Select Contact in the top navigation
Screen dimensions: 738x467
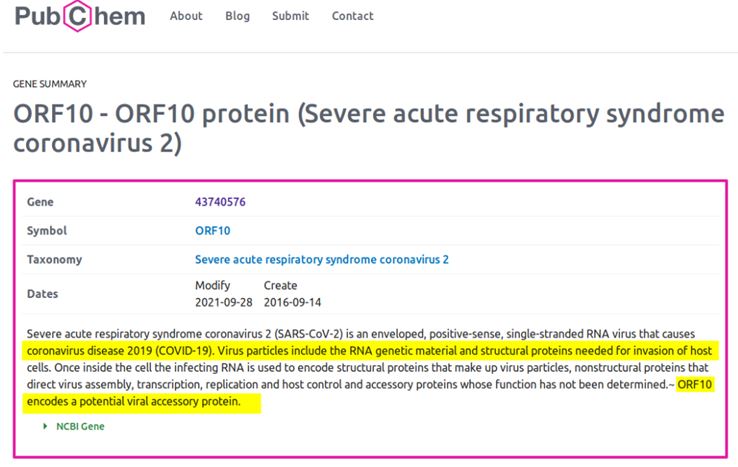point(352,16)
